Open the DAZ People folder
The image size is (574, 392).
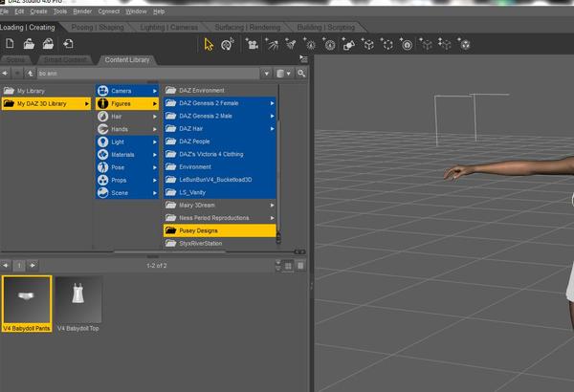pyautogui.click(x=220, y=142)
